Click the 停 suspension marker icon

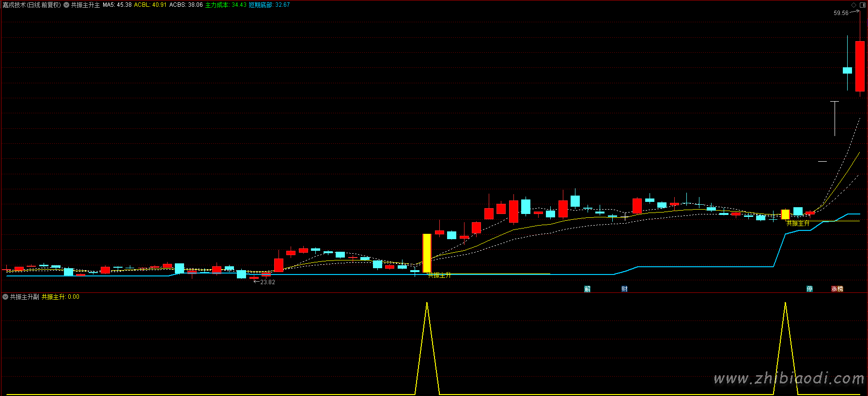coord(809,289)
